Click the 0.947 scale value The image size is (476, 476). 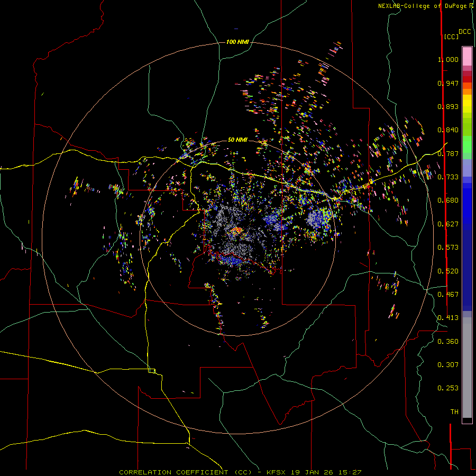click(x=448, y=83)
